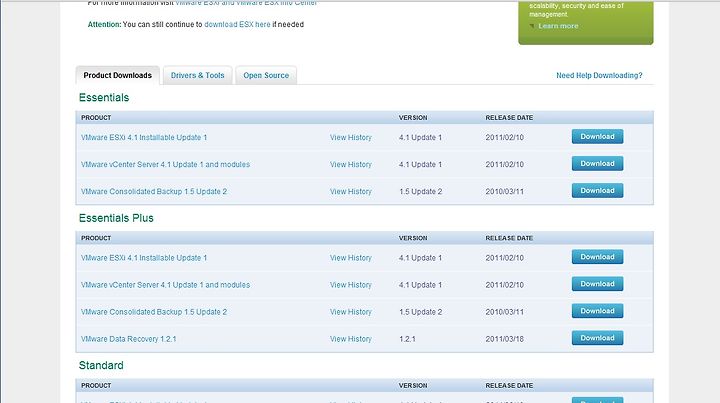Viewport: 720px width, 403px height.
Task: View History for ESXi 4.1 in Essentials
Action: pyautogui.click(x=350, y=137)
